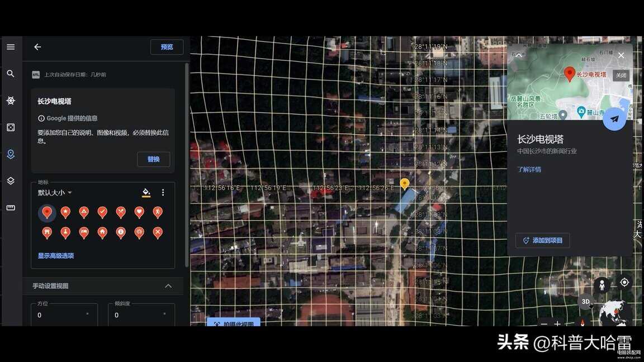This screenshot has width=644, height=362.
Task: Select the ruler measure tool
Action: (11, 208)
